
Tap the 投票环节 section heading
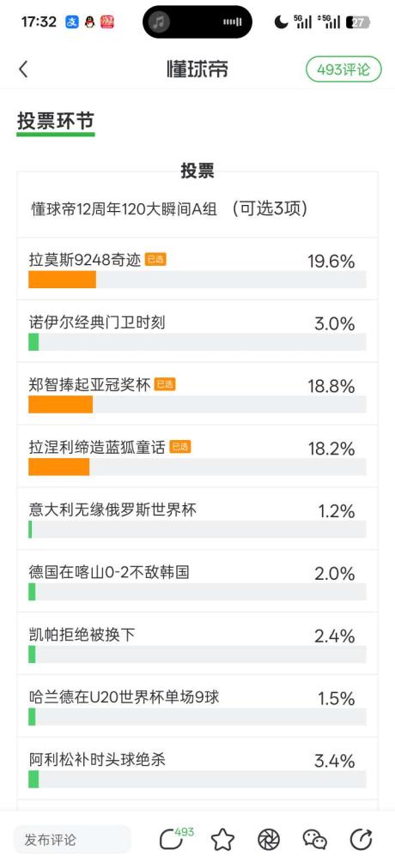(x=56, y=121)
